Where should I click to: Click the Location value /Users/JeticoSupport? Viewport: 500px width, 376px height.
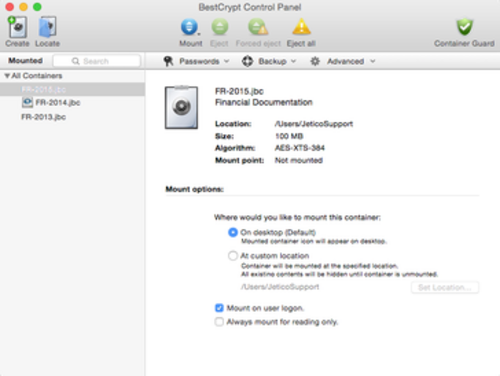tap(314, 124)
